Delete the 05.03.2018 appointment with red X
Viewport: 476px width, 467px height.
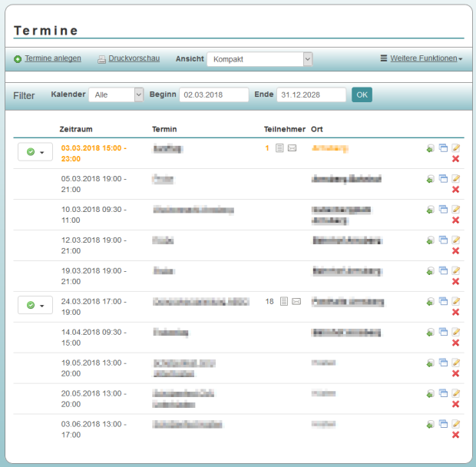tap(455, 189)
